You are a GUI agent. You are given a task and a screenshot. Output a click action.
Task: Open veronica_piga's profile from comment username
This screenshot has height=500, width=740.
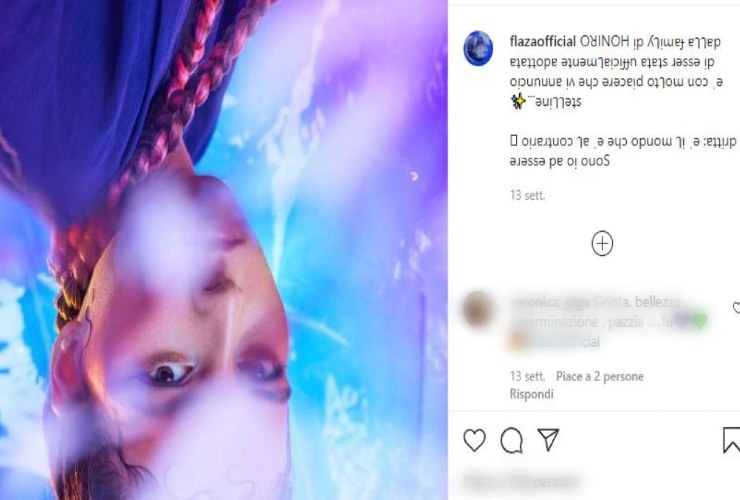[550, 302]
